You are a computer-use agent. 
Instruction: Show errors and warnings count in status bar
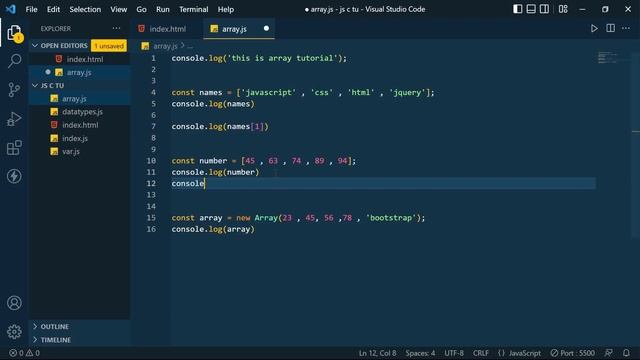[24, 353]
